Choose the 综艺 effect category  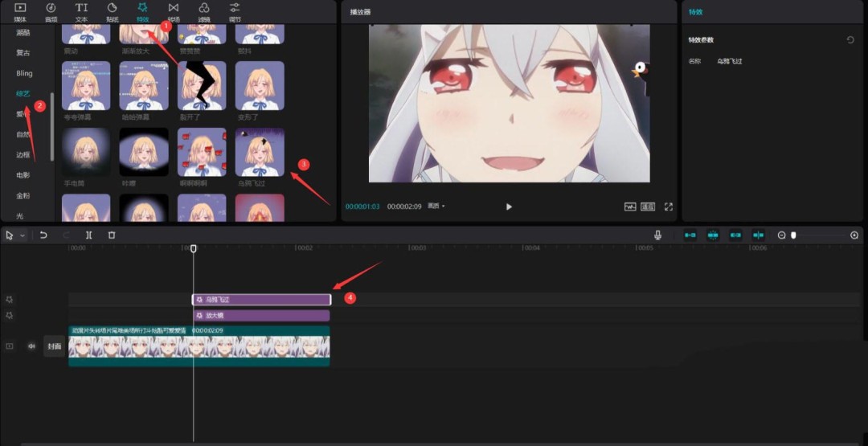pyautogui.click(x=23, y=94)
